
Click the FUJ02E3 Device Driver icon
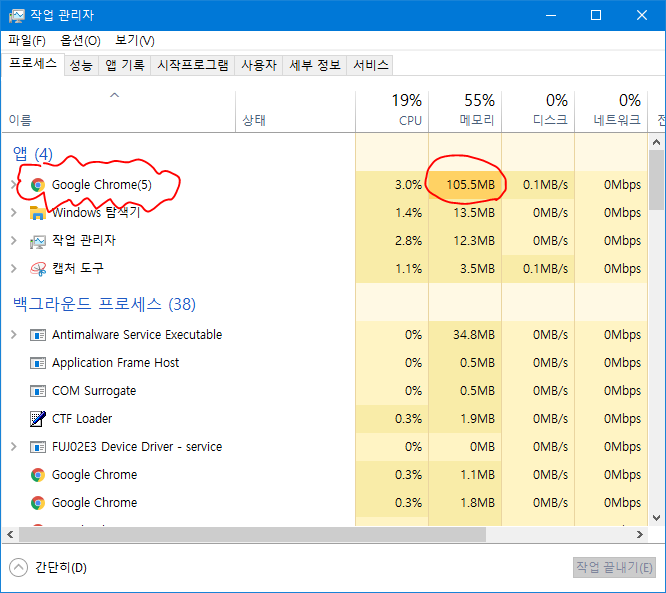click(38, 447)
